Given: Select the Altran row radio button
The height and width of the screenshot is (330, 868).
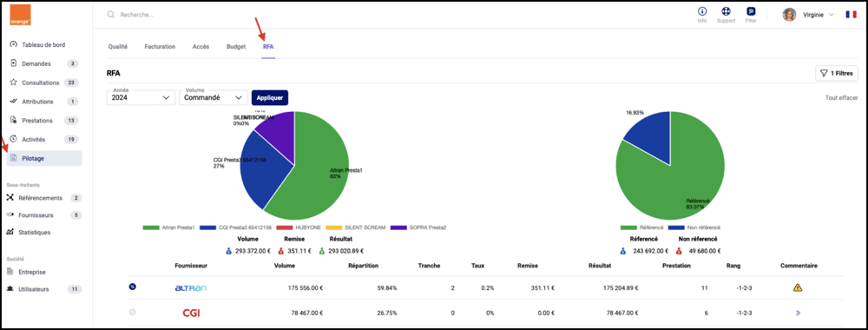Looking at the screenshot, I should click(132, 287).
